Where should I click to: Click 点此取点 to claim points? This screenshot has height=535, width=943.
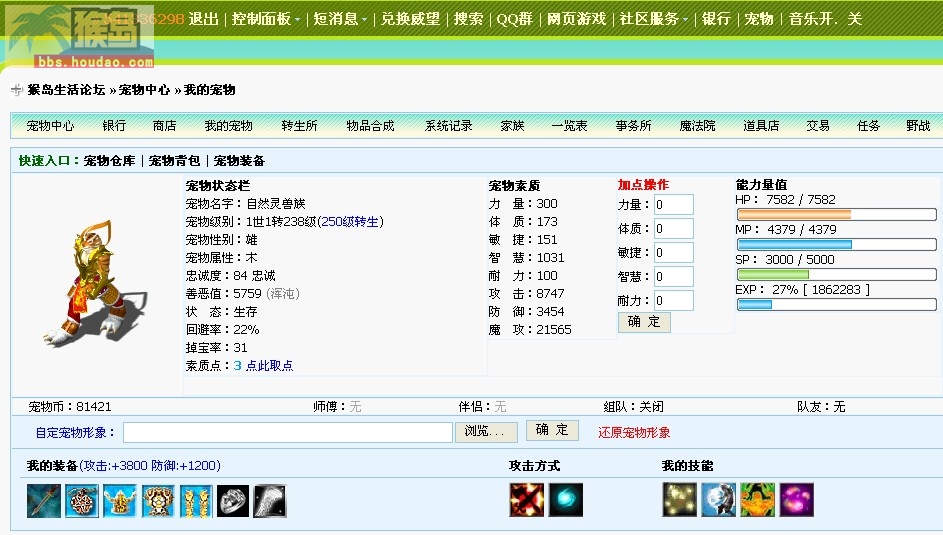[269, 365]
